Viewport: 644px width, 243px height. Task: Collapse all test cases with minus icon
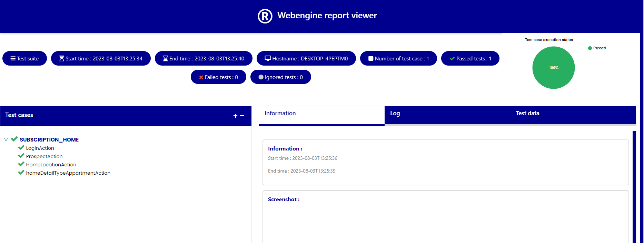pos(242,116)
